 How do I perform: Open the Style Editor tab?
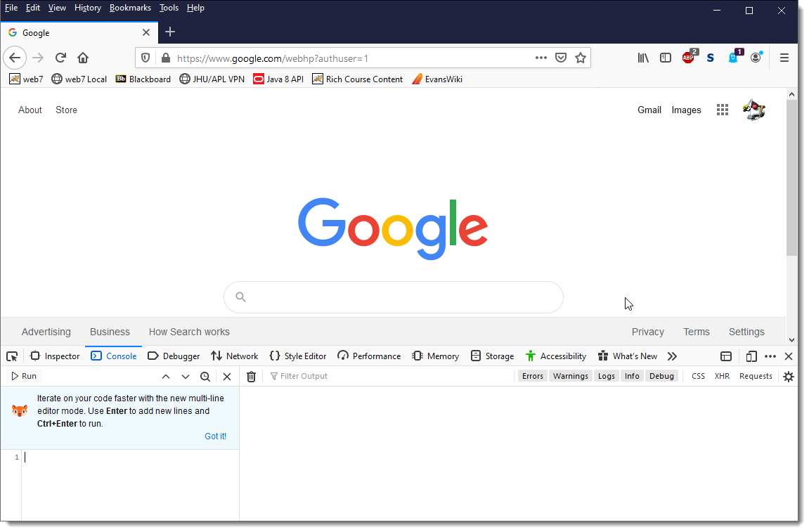298,356
